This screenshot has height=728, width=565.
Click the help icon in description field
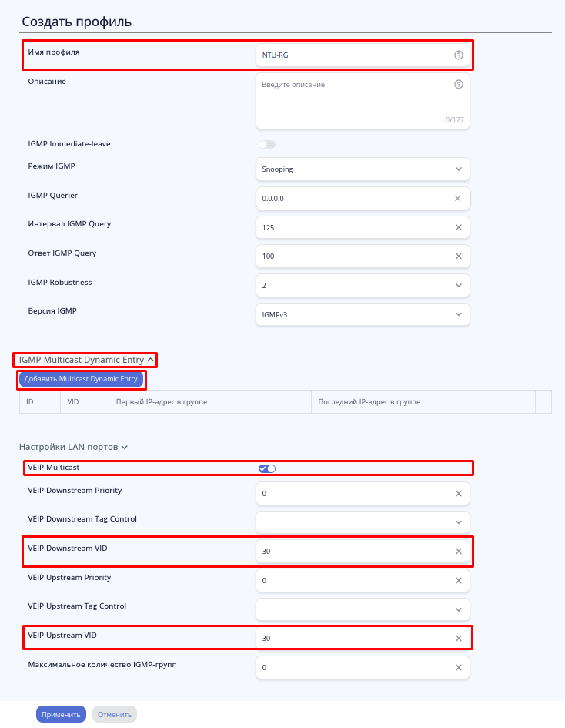coord(459,85)
